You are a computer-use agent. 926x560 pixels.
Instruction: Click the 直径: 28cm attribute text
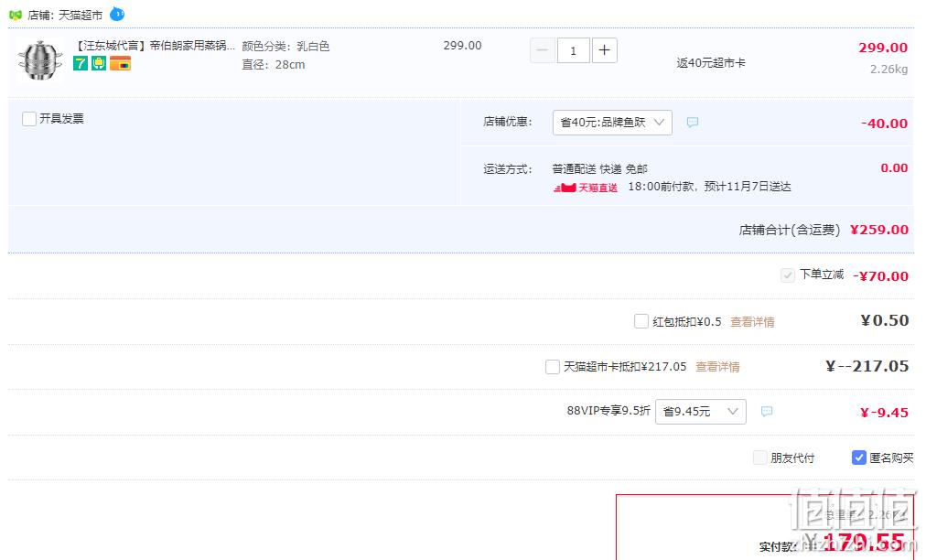point(274,64)
